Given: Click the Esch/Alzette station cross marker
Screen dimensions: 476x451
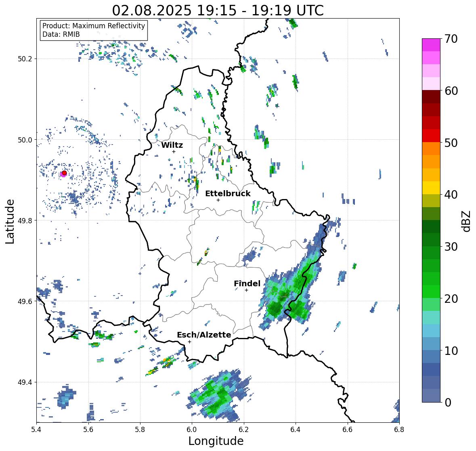Looking at the screenshot, I should click(189, 342).
